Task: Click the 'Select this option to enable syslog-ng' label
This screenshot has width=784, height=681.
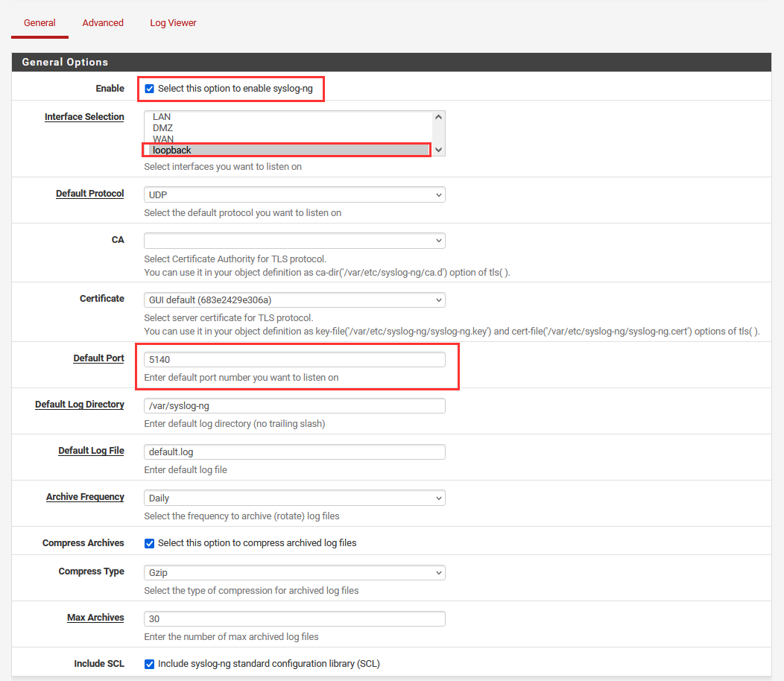Action: point(235,89)
